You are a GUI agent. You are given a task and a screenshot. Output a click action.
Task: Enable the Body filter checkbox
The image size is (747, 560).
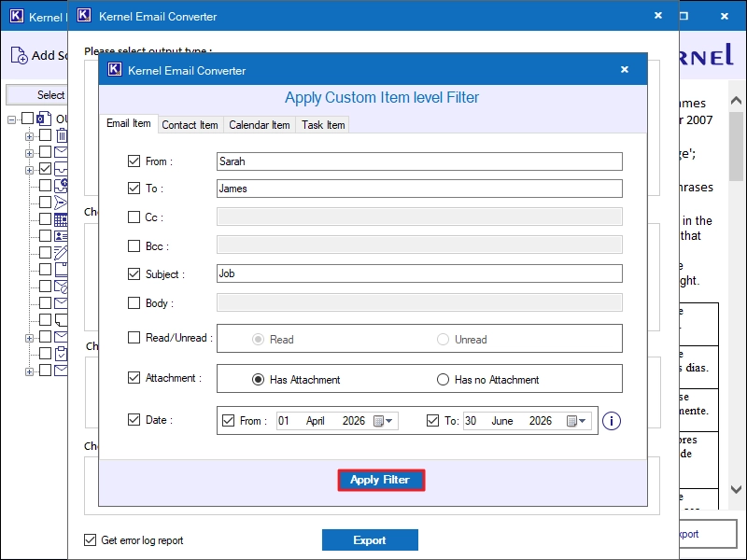(134, 302)
